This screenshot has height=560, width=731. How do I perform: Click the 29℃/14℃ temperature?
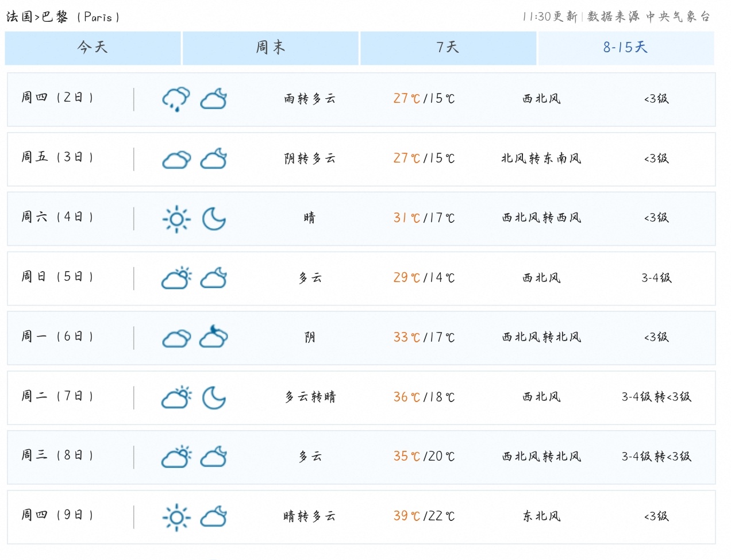[x=424, y=278]
